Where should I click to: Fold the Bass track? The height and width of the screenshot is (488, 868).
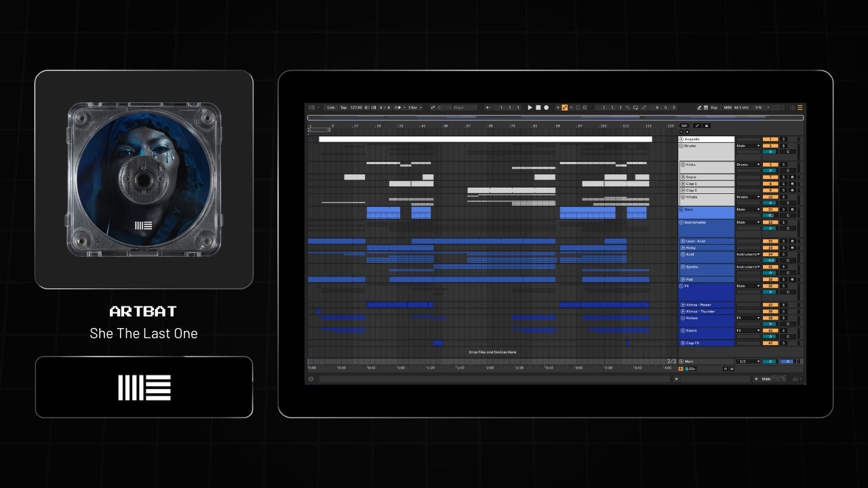[682, 209]
